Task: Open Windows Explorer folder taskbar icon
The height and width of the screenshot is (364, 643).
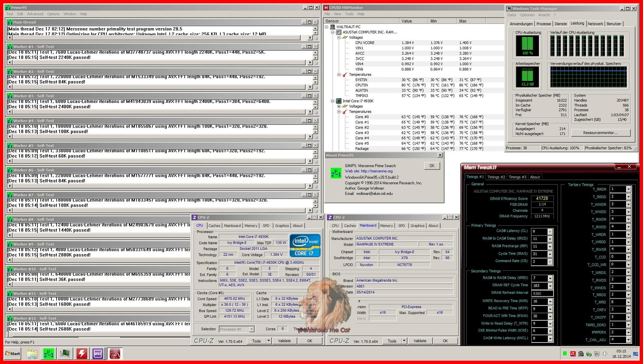Action: (32, 354)
